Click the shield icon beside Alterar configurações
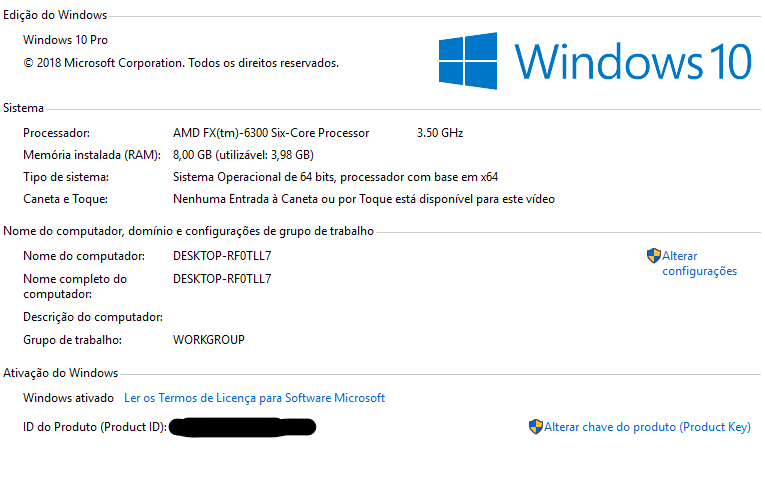765x483 pixels. (653, 256)
